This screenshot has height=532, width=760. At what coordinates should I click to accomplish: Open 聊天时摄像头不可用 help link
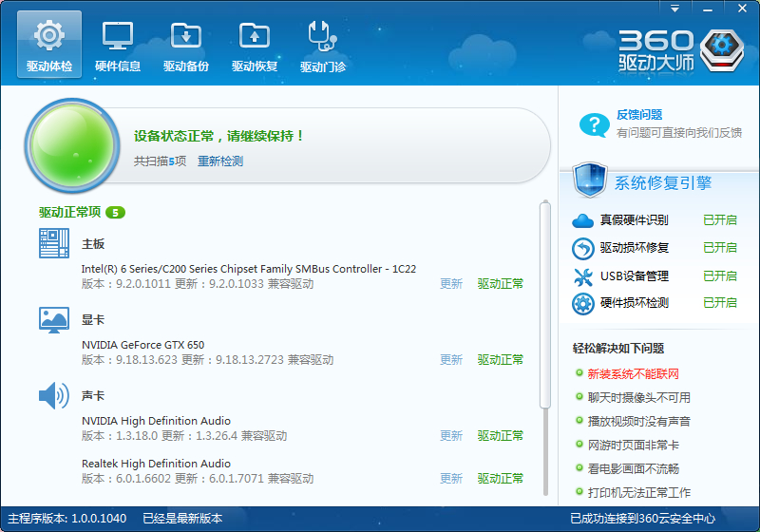point(638,397)
